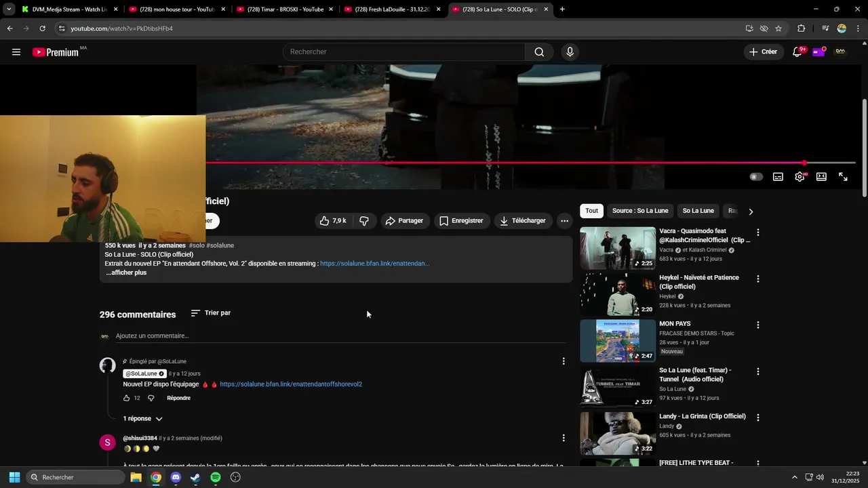Reload the page in Chrome
Viewport: 868px width, 488px height.
(x=42, y=28)
